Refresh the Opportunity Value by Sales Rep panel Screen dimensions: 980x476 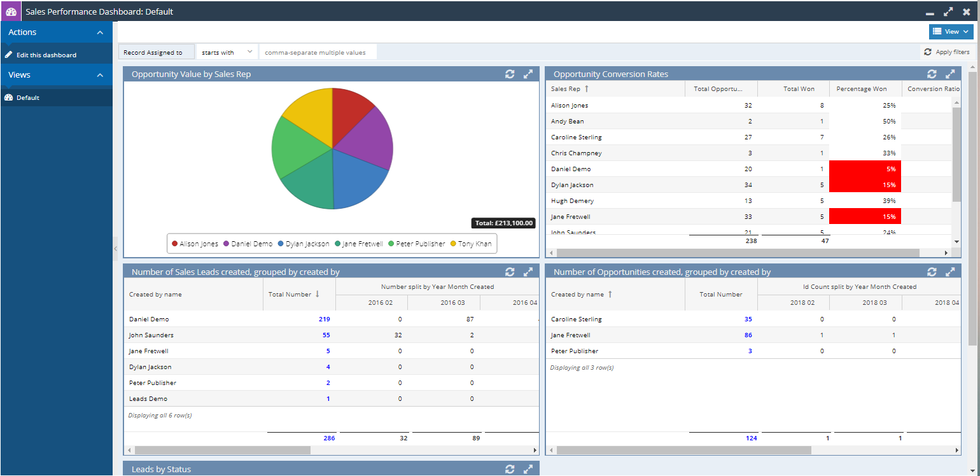click(x=510, y=74)
